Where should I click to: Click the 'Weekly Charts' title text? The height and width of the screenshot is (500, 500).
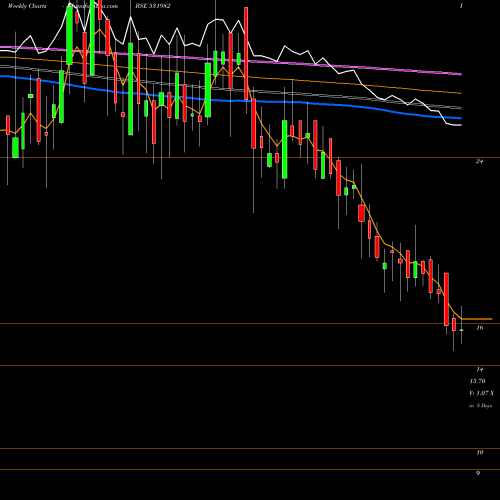(x=27, y=6)
